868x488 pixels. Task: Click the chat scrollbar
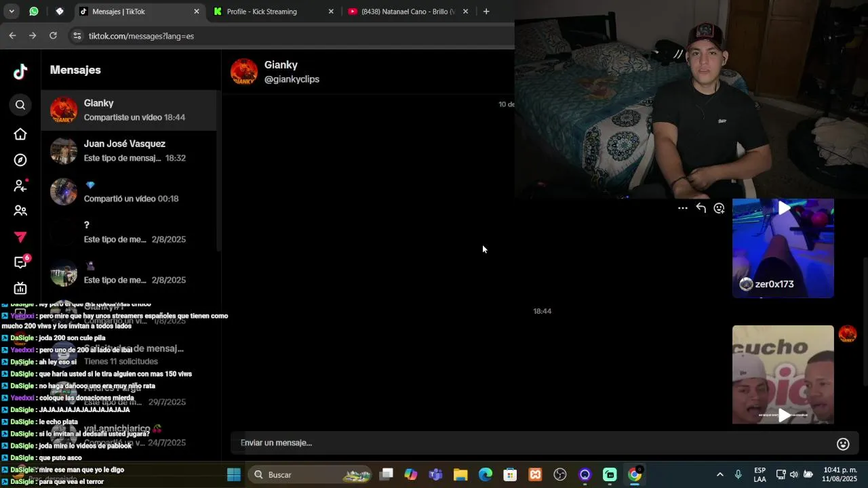(865, 322)
